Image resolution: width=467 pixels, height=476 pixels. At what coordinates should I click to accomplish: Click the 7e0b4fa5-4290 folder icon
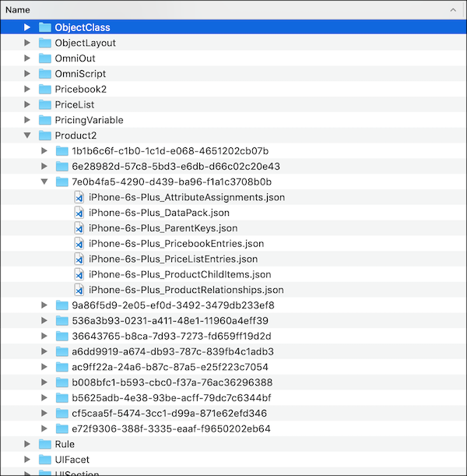pyautogui.click(x=62, y=182)
